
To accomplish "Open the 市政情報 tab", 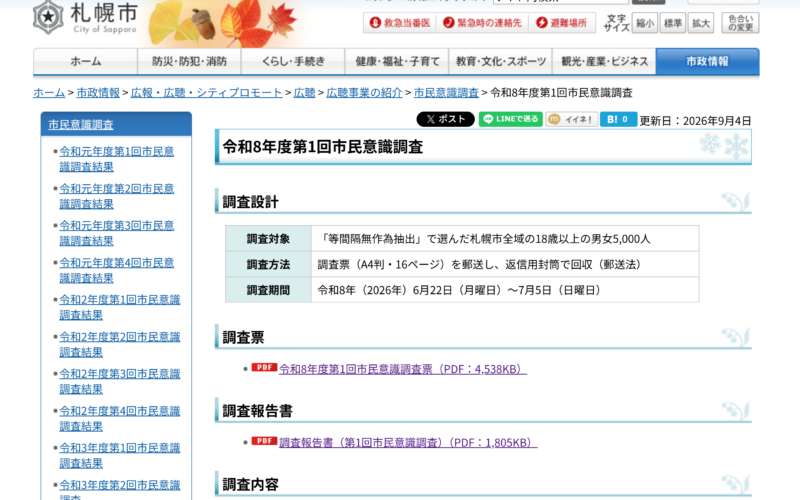I will pos(708,61).
